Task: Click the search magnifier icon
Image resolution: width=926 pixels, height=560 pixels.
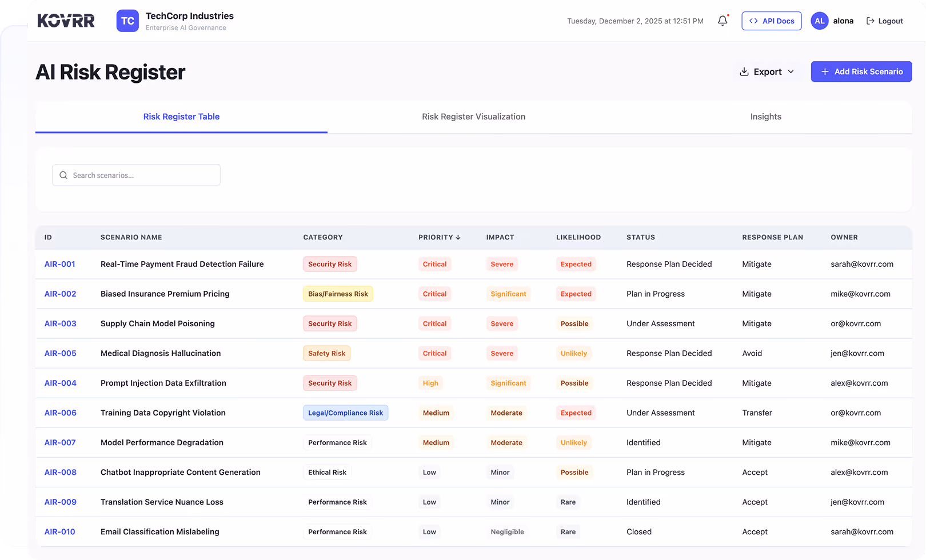Action: (x=63, y=175)
